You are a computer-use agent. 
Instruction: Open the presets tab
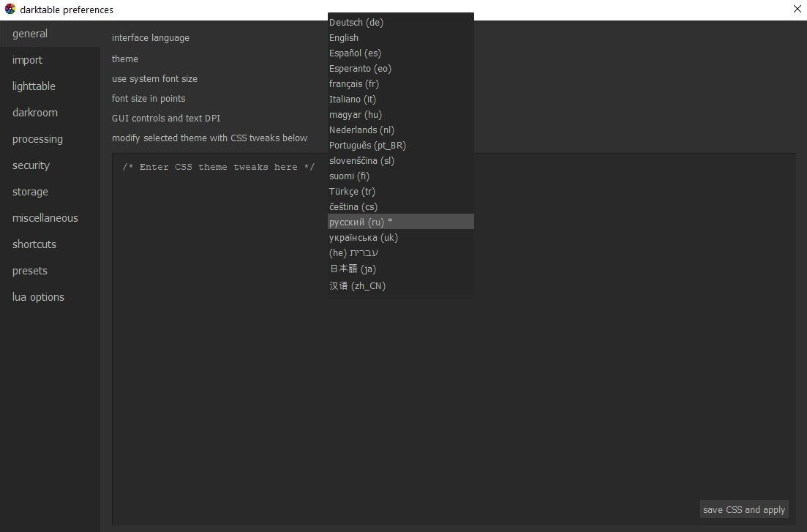[50, 270]
